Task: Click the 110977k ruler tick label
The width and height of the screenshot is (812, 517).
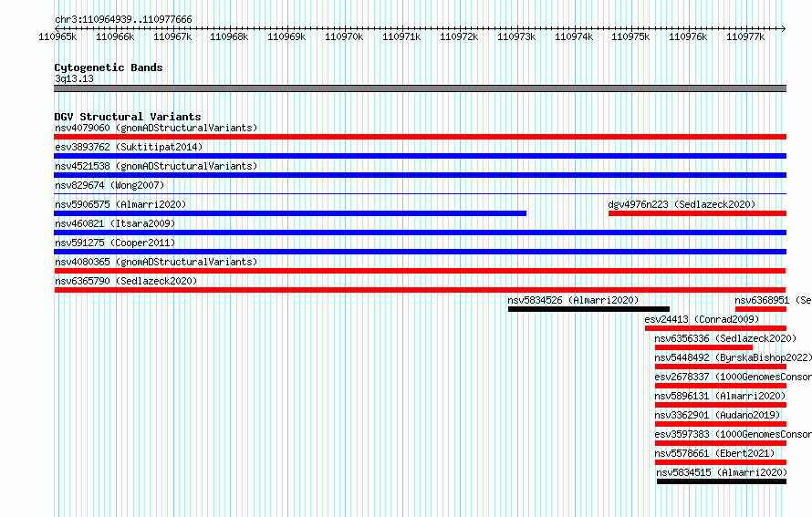Action: (745, 36)
